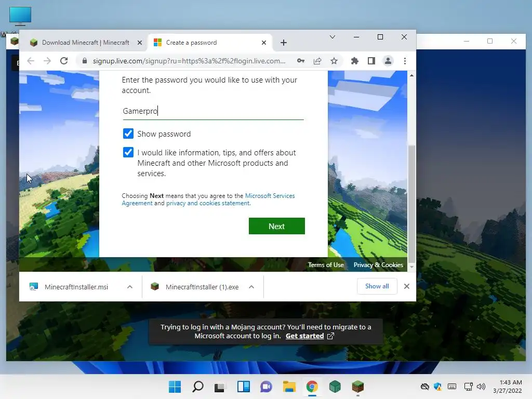Screen dimensions: 532x399
Task: Maximize the background Minecraft Launcher window
Action: [x=490, y=41]
